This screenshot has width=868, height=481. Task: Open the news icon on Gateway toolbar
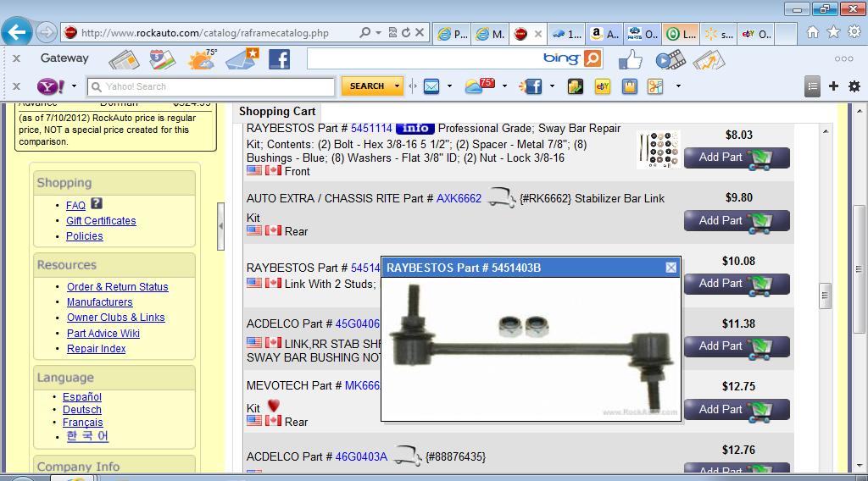coord(124,59)
